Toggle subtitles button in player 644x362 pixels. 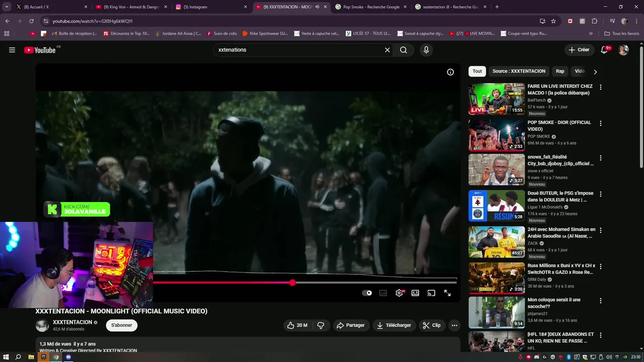click(x=383, y=293)
